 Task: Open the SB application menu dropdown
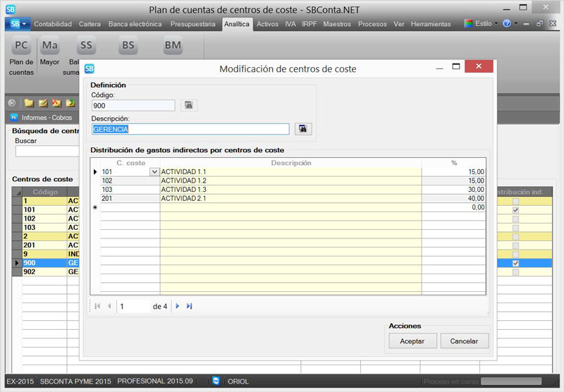(x=17, y=24)
